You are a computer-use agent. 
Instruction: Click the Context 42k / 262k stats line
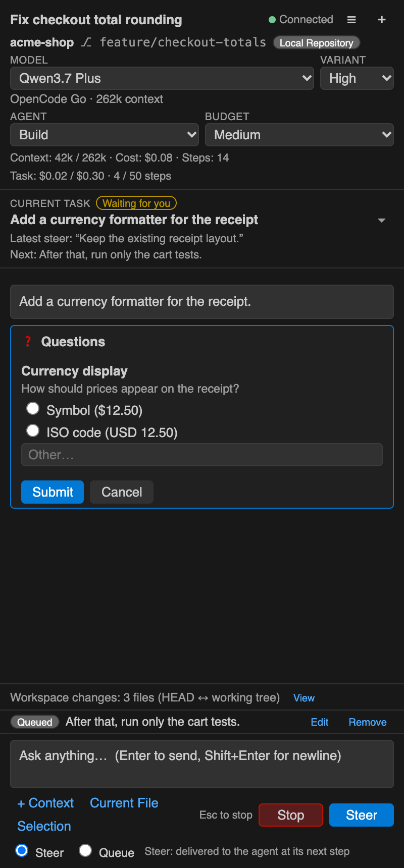pos(120,158)
